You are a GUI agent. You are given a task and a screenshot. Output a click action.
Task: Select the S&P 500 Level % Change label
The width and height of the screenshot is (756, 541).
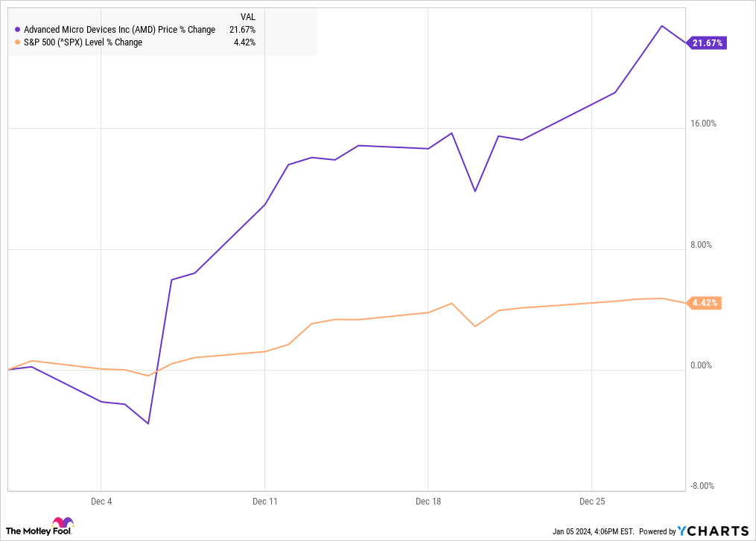click(83, 42)
